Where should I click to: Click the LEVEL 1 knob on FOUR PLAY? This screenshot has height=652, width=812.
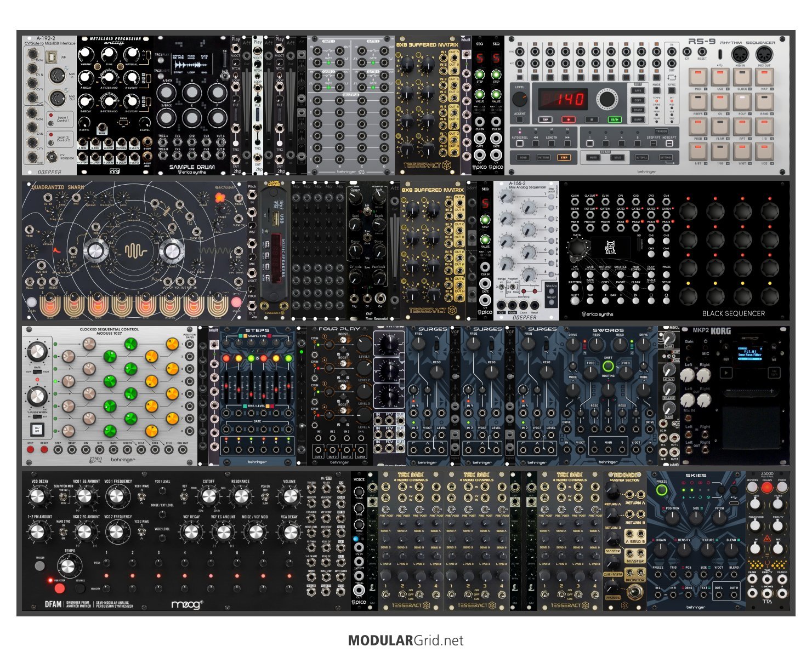tap(364, 345)
